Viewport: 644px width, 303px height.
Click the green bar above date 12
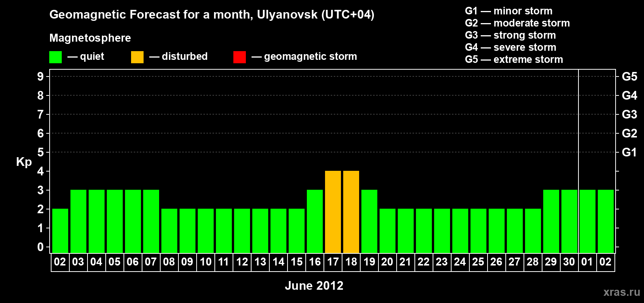tap(242, 231)
